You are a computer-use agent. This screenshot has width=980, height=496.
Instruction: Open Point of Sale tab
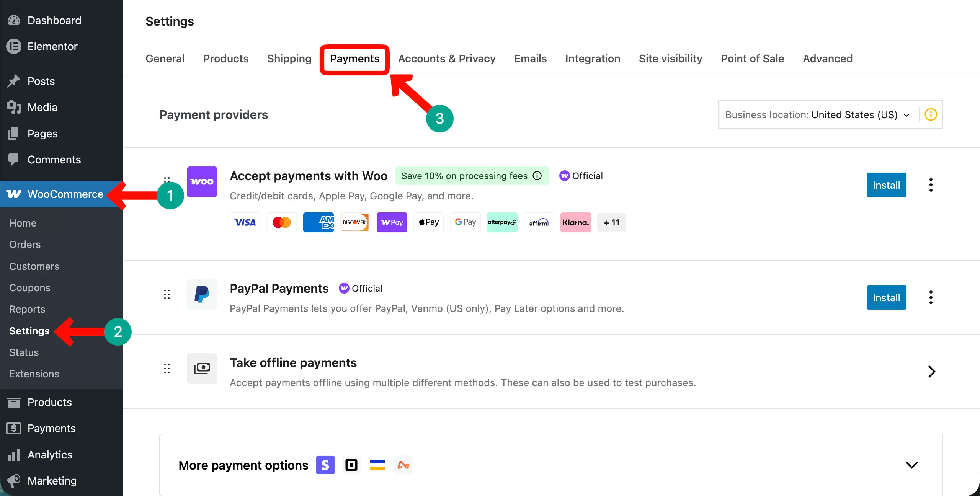click(753, 59)
